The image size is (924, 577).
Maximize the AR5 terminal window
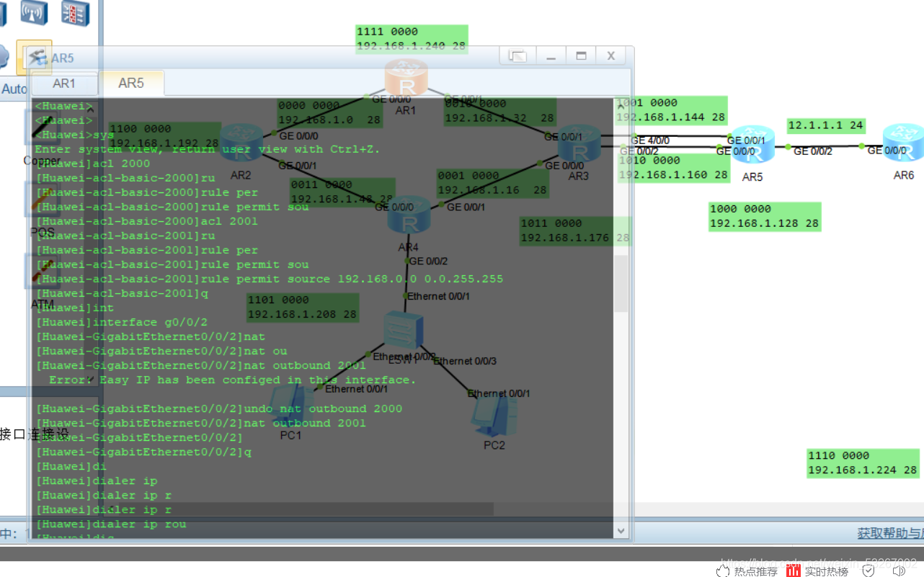click(x=582, y=55)
